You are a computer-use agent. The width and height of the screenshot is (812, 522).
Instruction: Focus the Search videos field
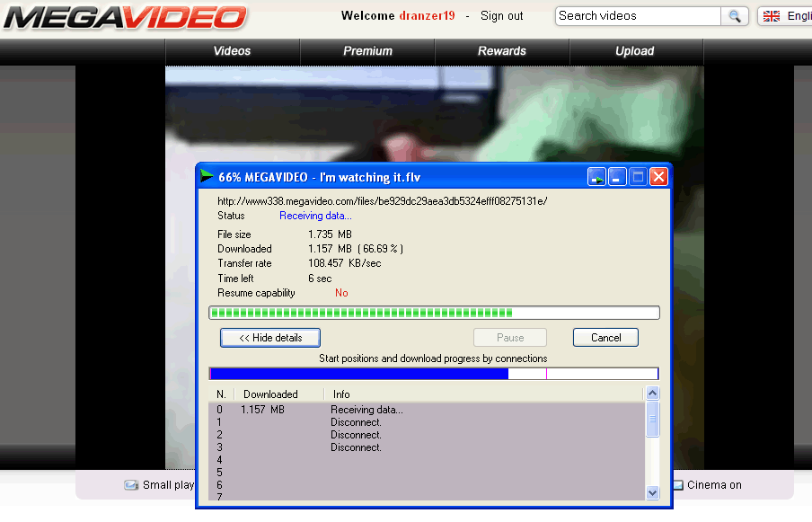pos(638,16)
